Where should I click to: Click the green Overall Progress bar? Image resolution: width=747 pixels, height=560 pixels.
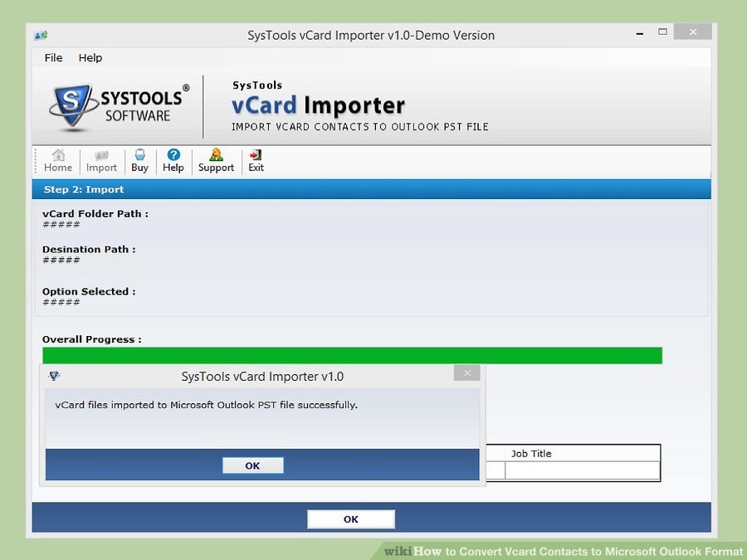tap(352, 355)
